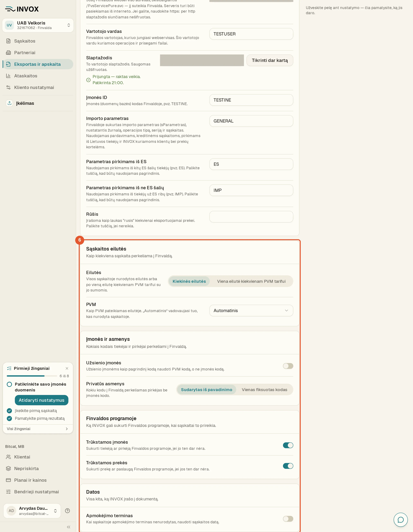Close the Pirmieji žingsniai panel
This screenshot has height=532, width=413.
point(67,368)
